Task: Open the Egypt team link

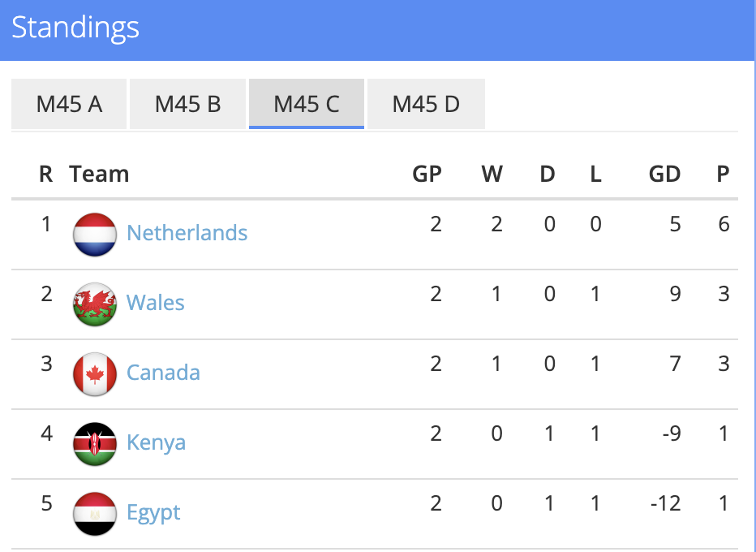Action: tap(153, 512)
